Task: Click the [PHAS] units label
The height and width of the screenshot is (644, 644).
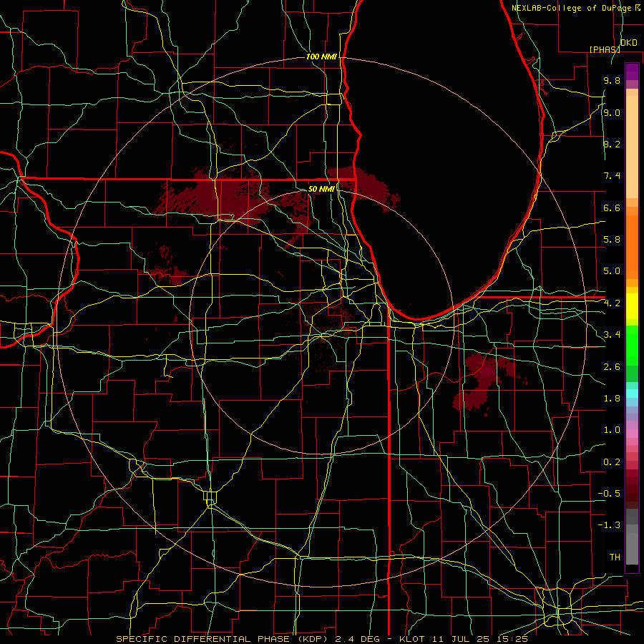Action: pyautogui.click(x=605, y=49)
